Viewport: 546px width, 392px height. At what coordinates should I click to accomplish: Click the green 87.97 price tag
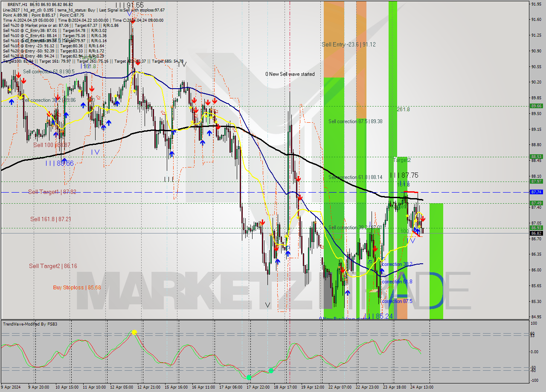coord(536,181)
